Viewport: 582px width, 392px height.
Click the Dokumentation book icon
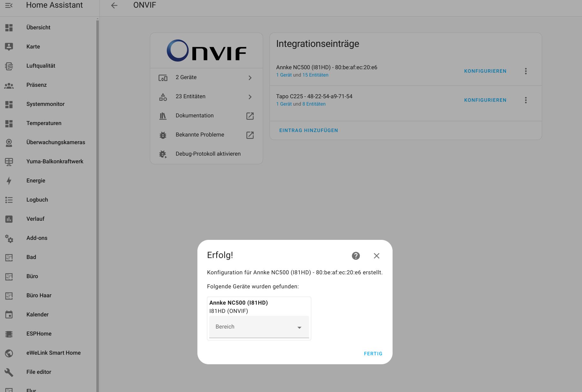click(163, 116)
